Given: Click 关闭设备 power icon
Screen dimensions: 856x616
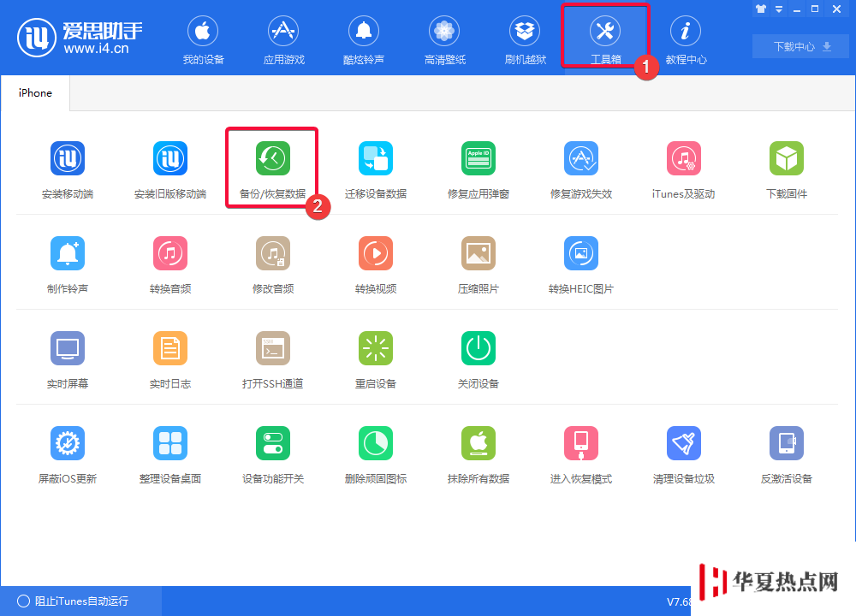Looking at the screenshot, I should (x=479, y=348).
